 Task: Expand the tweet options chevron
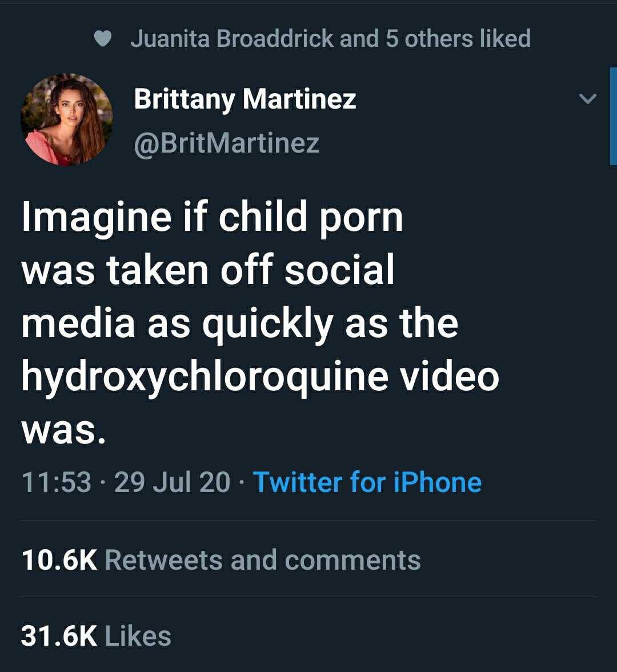(587, 99)
